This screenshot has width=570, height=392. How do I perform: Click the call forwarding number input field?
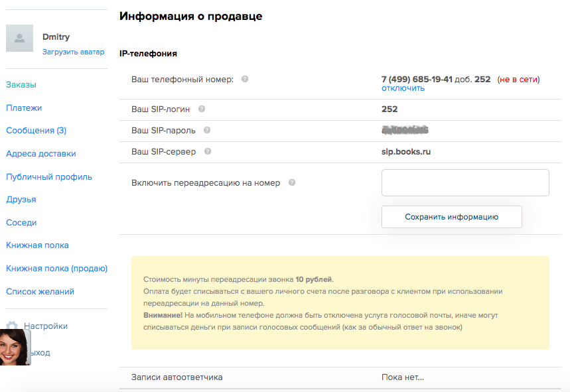465,182
